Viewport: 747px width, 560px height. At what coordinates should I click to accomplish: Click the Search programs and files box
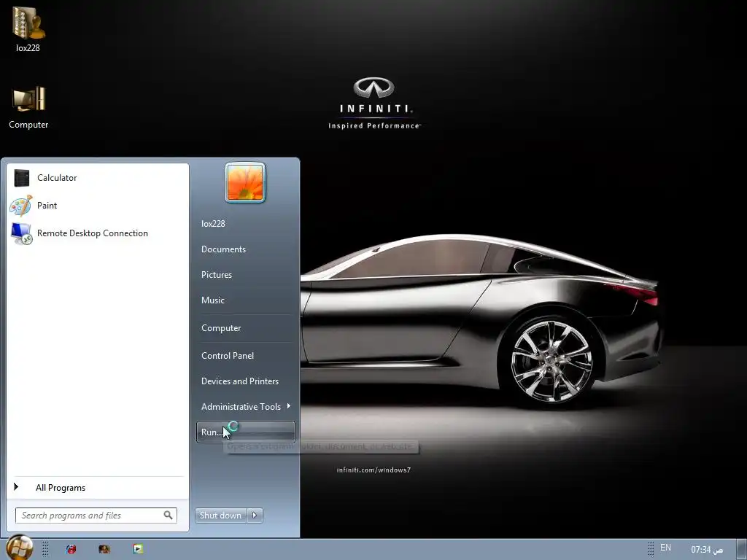96,516
